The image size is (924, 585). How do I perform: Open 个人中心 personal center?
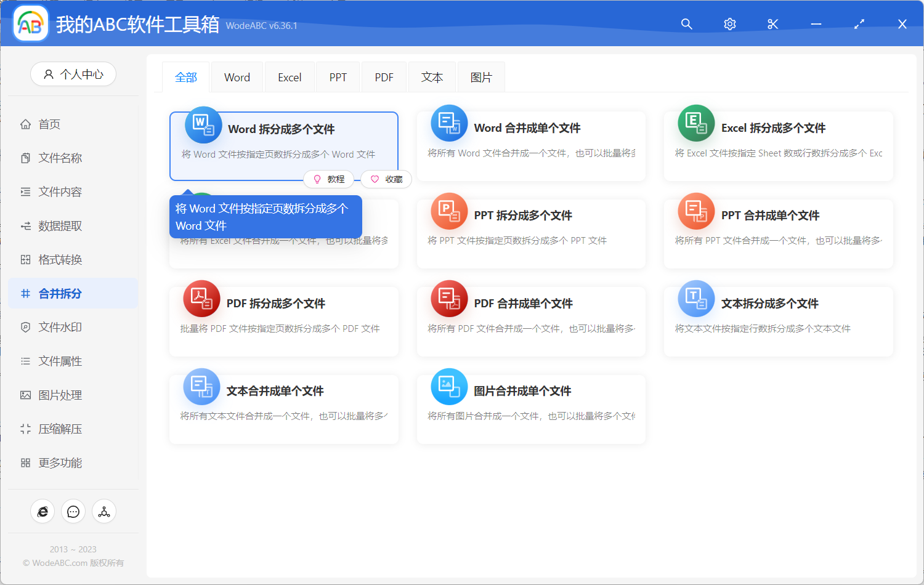coord(73,74)
